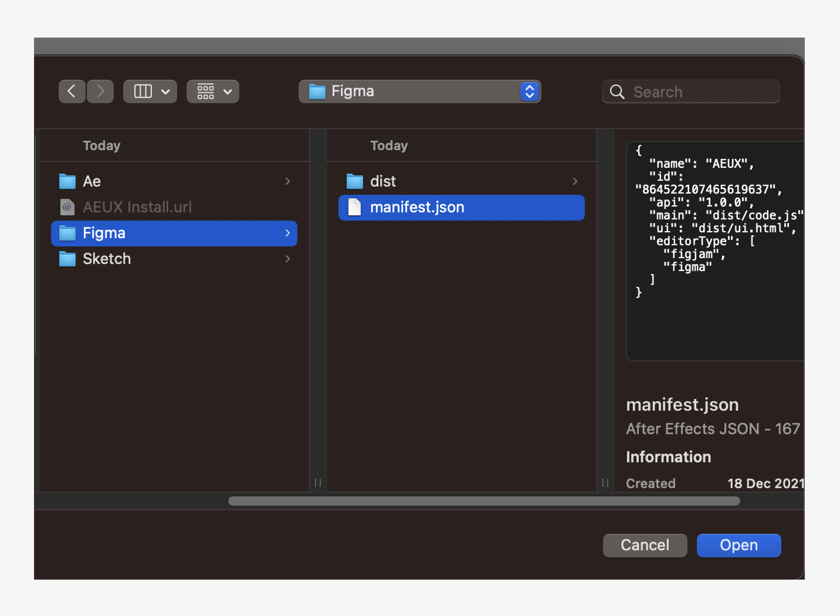The width and height of the screenshot is (840, 616).
Task: Expand the dist folder chevron
Action: [575, 182]
